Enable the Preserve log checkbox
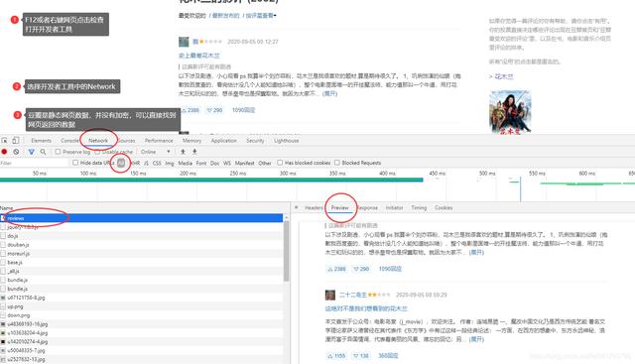 tap(58, 152)
